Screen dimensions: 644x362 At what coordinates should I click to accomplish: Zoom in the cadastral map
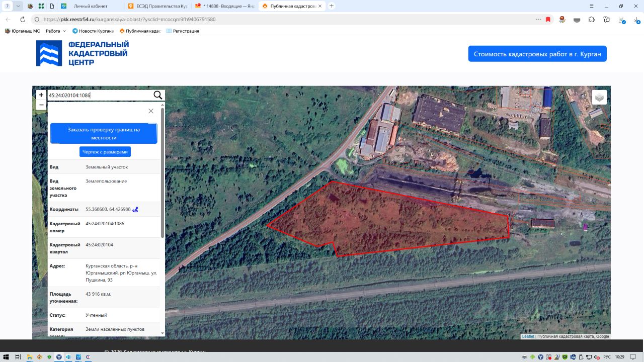click(41, 95)
